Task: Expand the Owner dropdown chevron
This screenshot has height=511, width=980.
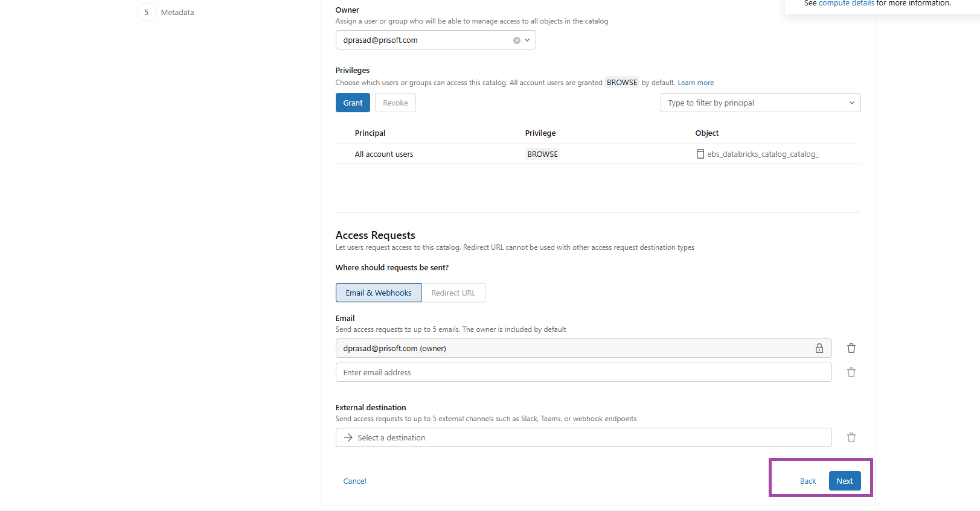Action: 527,40
